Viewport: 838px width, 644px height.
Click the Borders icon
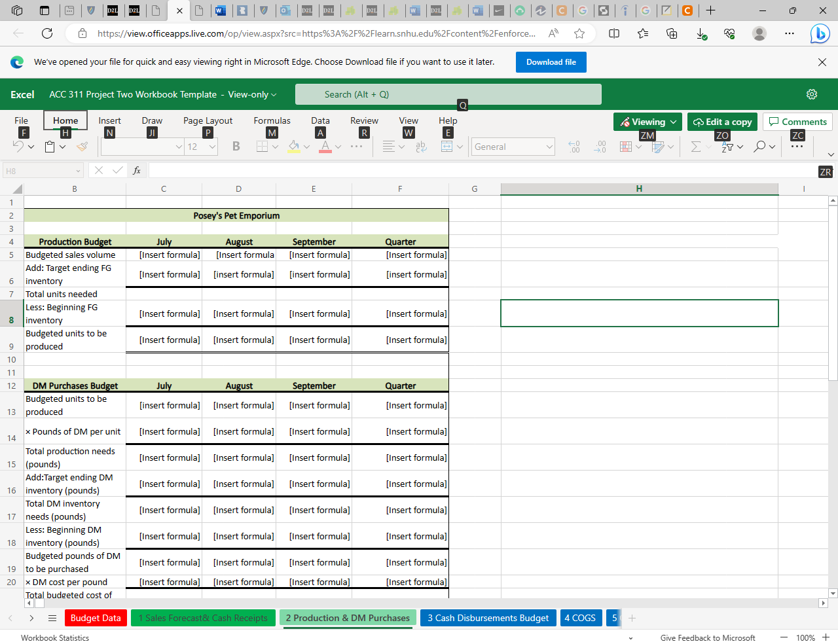[x=262, y=147]
